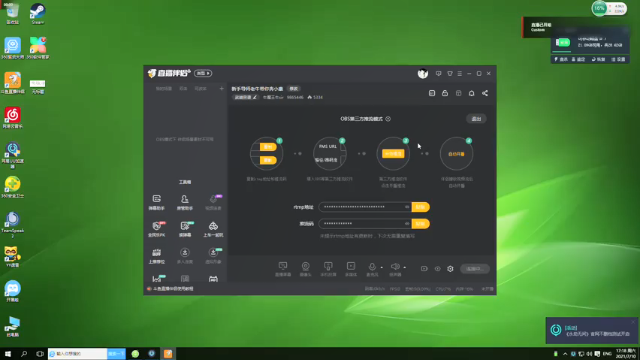Click the upper yellow copy button in step 1
The image size is (640, 360).
(x=268, y=147)
